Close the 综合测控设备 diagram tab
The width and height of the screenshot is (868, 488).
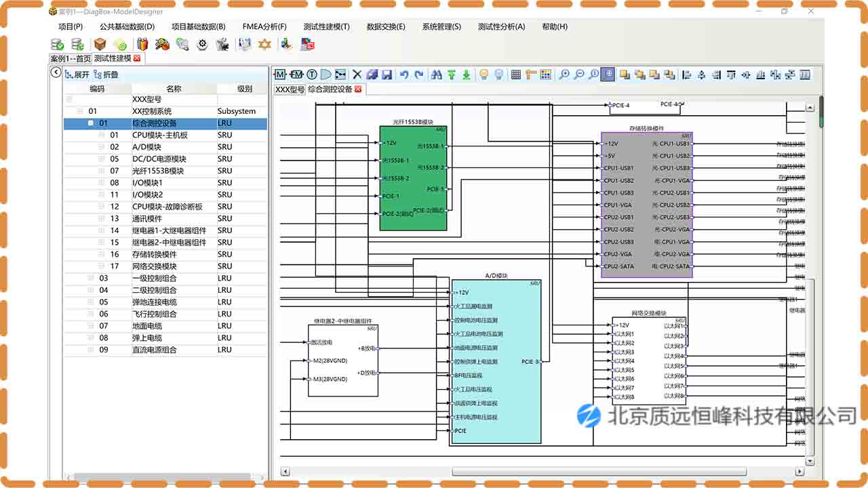coord(358,89)
